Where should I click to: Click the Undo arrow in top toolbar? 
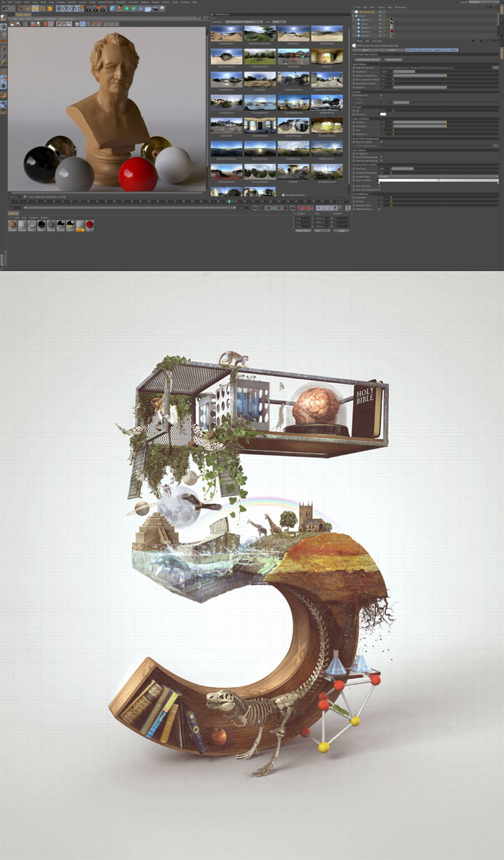[4, 8]
